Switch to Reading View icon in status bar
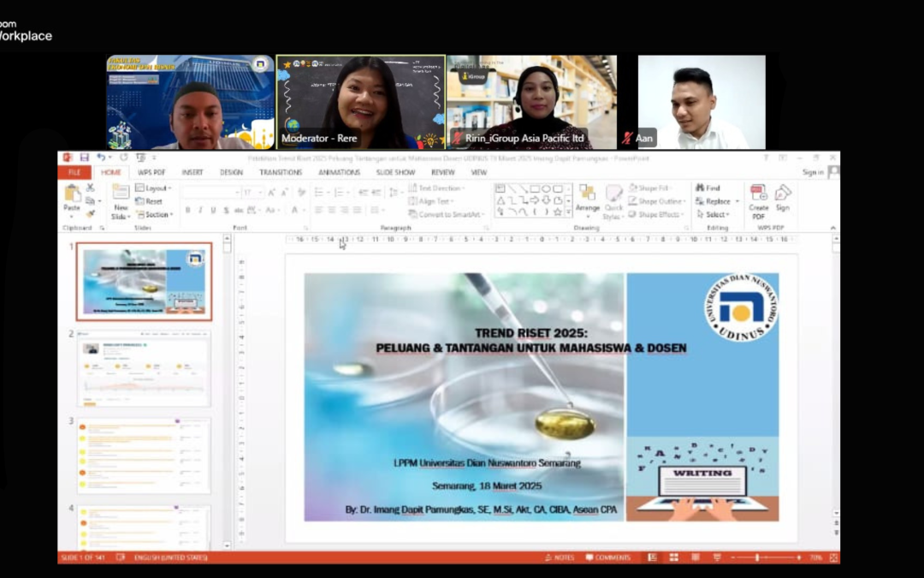 696,557
